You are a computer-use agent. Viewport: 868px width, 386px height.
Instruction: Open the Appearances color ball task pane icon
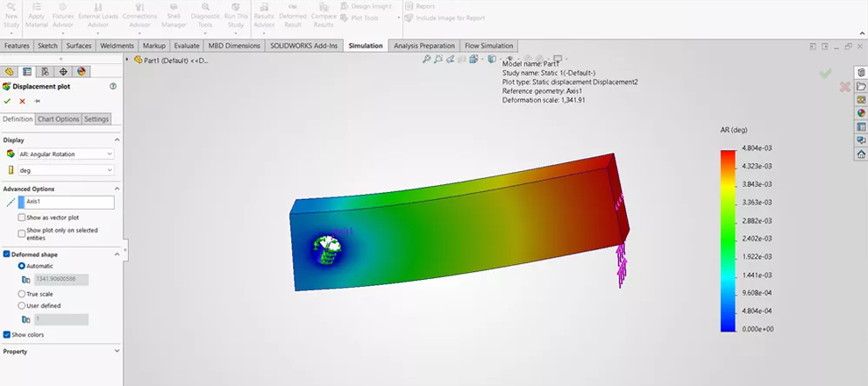861,113
